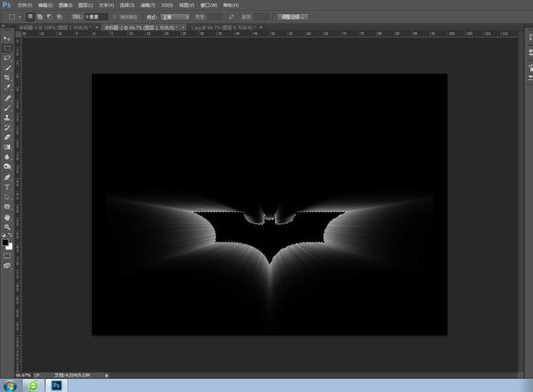
Task: Toggle Quick Mask mode
Action: [x=6, y=256]
